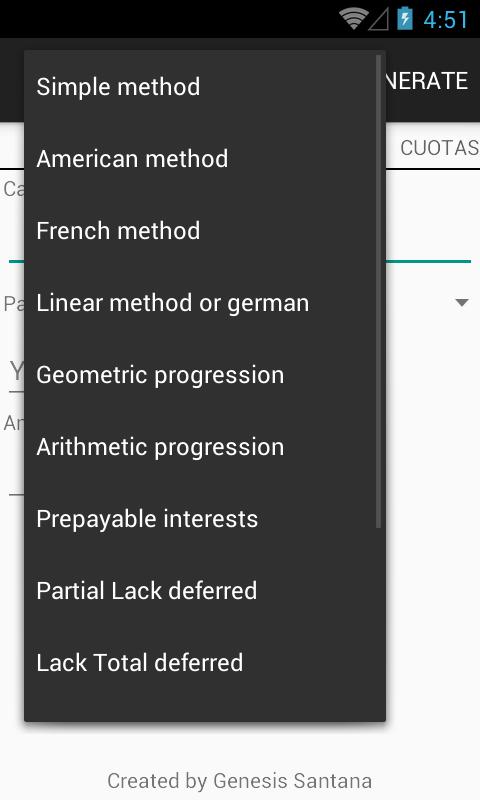Open the period spinner dropdown arrow
The width and height of the screenshot is (480, 800).
[462, 303]
